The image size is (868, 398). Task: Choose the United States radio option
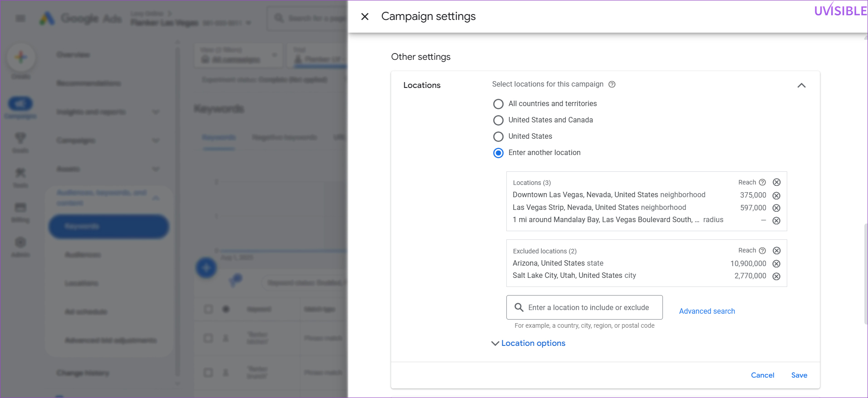498,136
